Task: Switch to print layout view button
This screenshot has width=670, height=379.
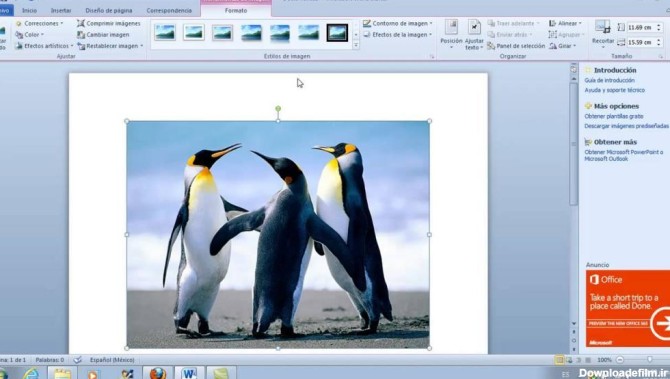Action: tap(559, 360)
